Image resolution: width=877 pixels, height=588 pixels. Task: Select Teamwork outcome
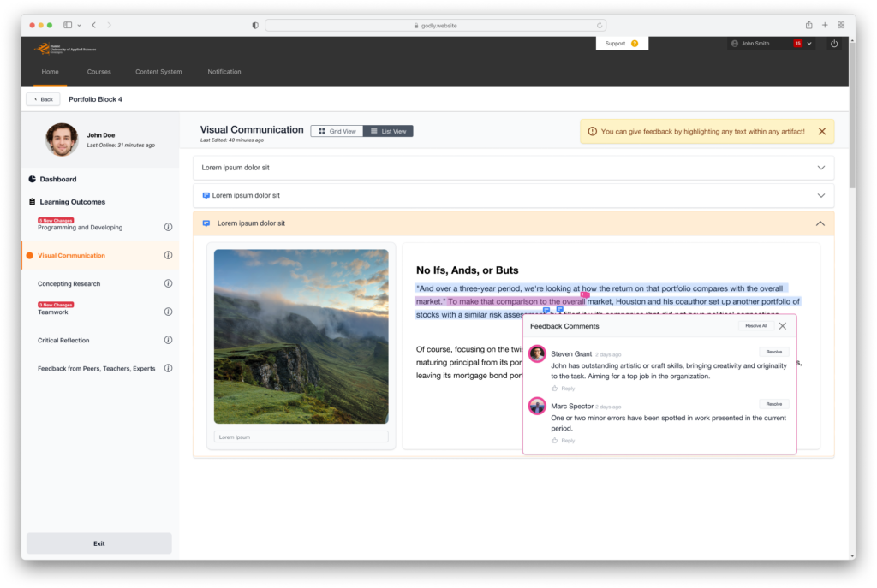[52, 312]
